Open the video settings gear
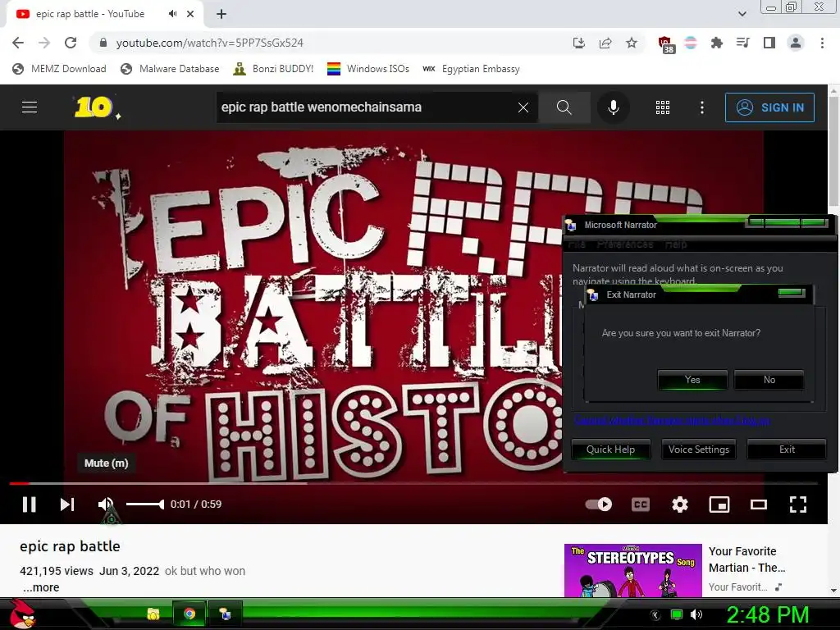The height and width of the screenshot is (630, 840). tap(680, 504)
